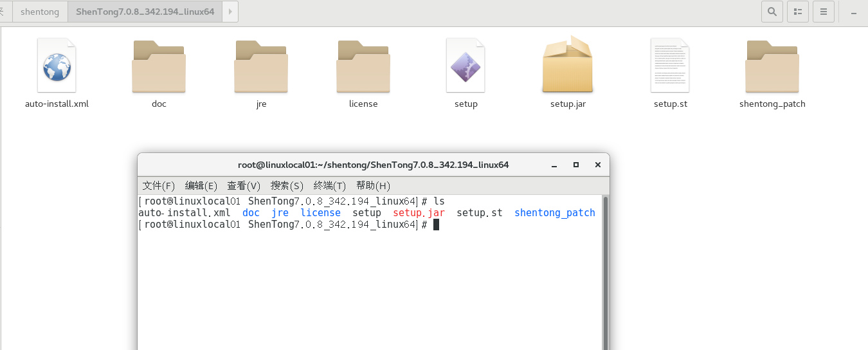The image size is (868, 350).
Task: Select the license folder icon
Action: 363,66
